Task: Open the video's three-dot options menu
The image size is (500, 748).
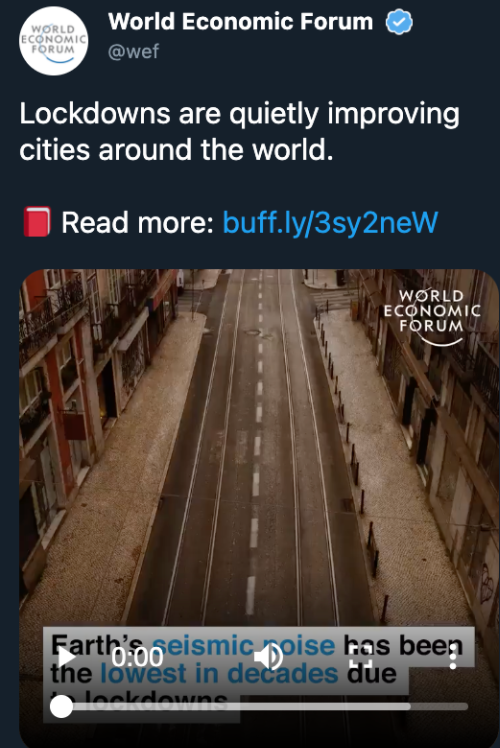Action: 453,658
